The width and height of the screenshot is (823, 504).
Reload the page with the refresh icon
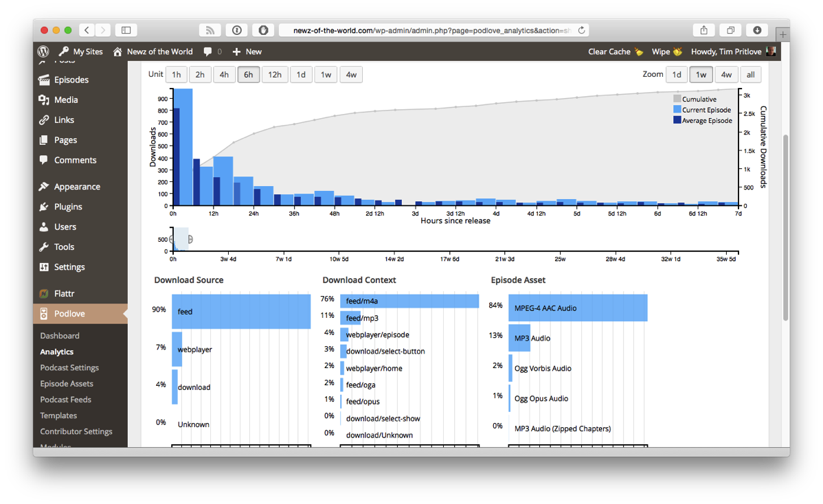tap(581, 30)
